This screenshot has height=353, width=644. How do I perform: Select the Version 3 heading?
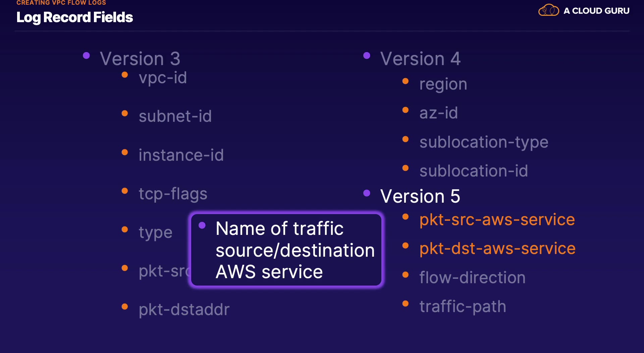point(140,59)
